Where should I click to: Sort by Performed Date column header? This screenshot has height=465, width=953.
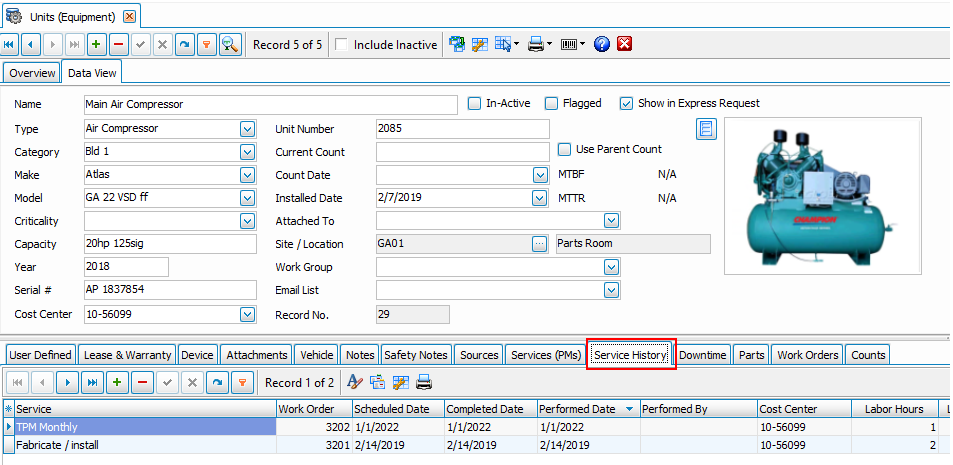(x=588, y=409)
